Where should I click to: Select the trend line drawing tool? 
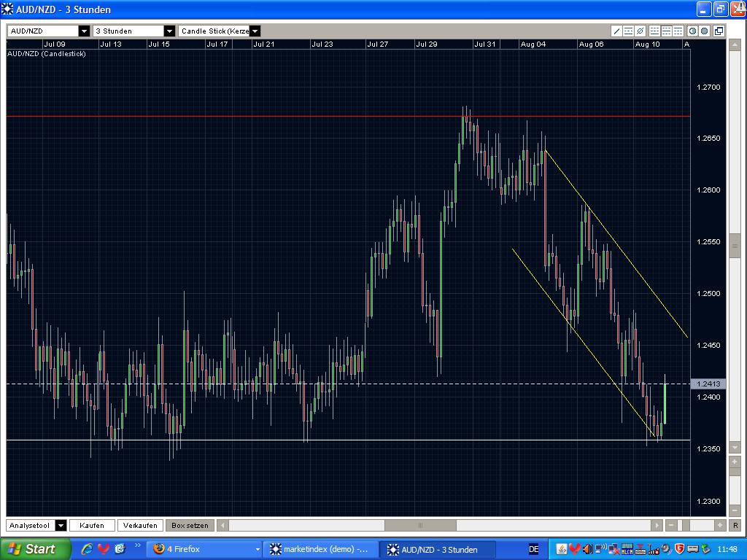tap(616, 31)
